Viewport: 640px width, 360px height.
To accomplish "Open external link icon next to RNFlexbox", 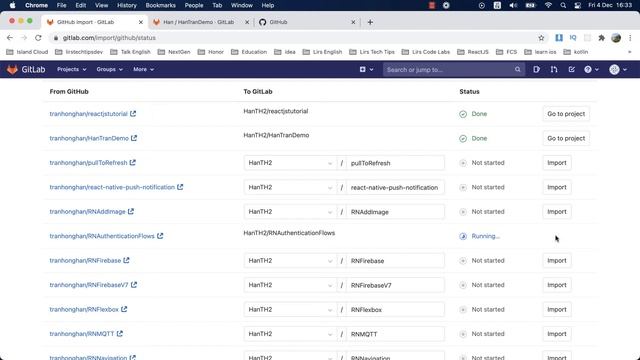I will (x=124, y=309).
